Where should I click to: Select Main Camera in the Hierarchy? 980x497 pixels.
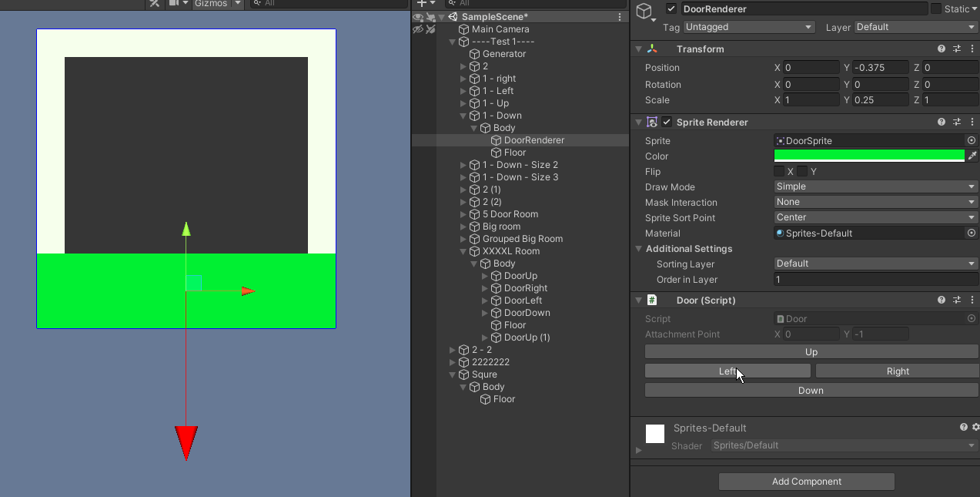coord(500,29)
